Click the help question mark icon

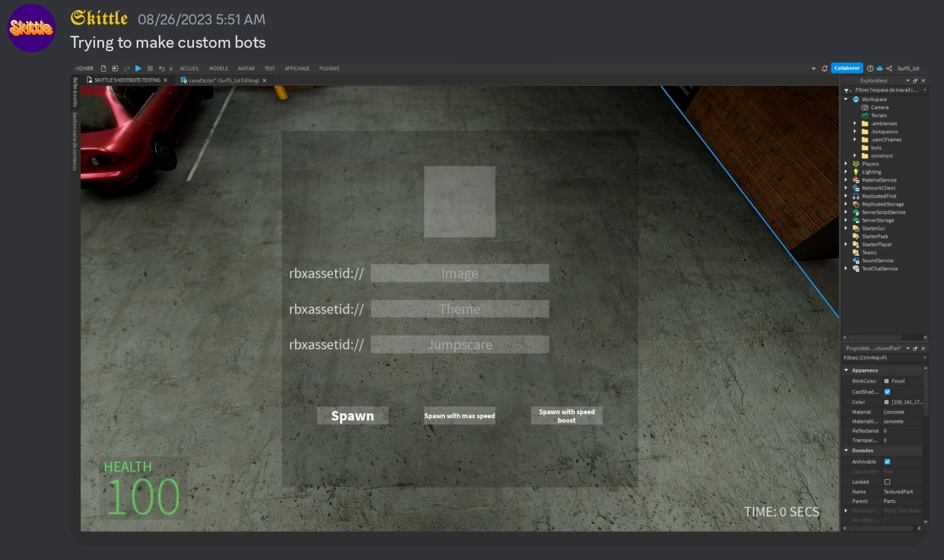870,68
